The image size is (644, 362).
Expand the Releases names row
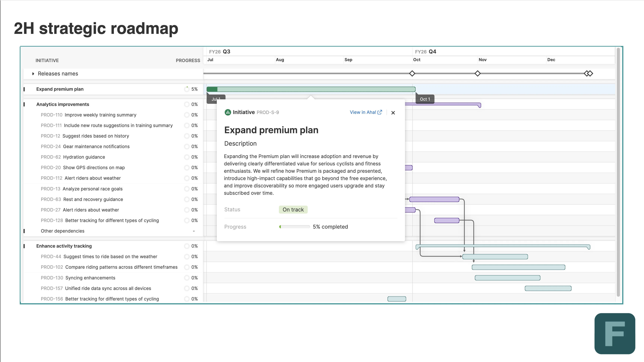tap(33, 74)
